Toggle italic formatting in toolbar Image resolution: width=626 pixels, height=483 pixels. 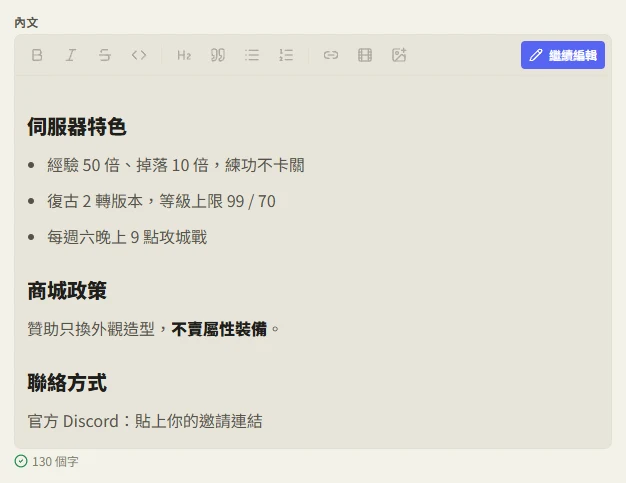point(71,55)
